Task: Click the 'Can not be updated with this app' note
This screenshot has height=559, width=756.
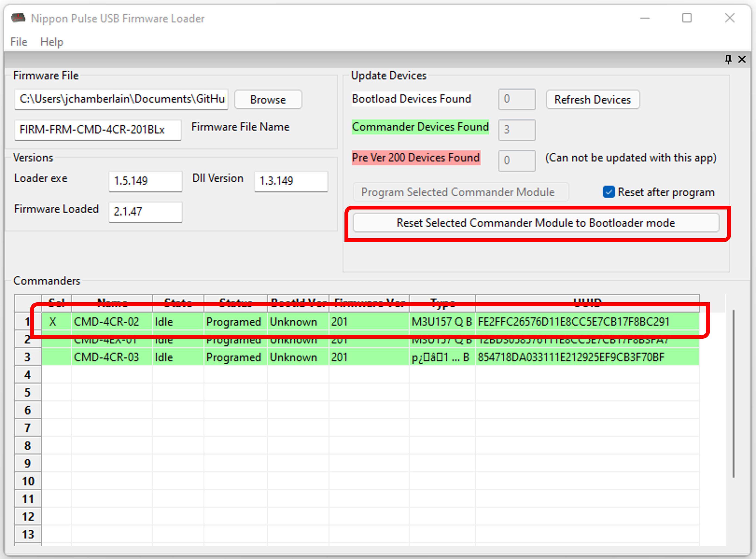Action: tap(631, 158)
